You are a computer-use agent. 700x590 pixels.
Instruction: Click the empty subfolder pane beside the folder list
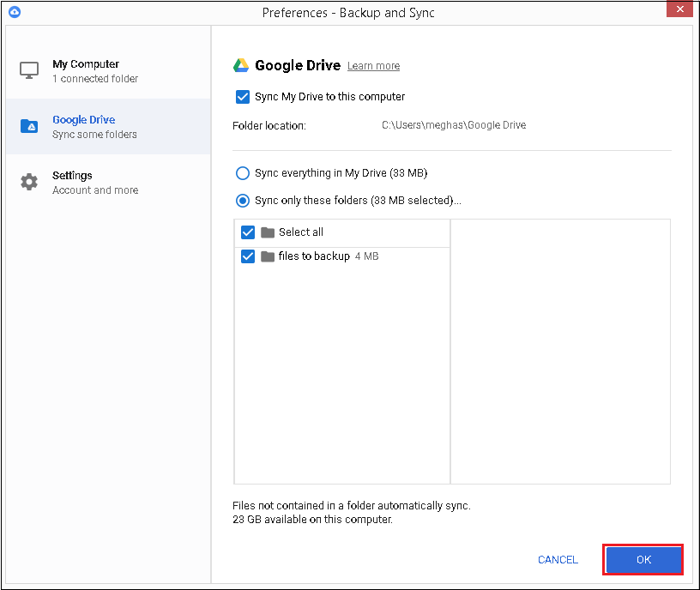[x=560, y=352]
